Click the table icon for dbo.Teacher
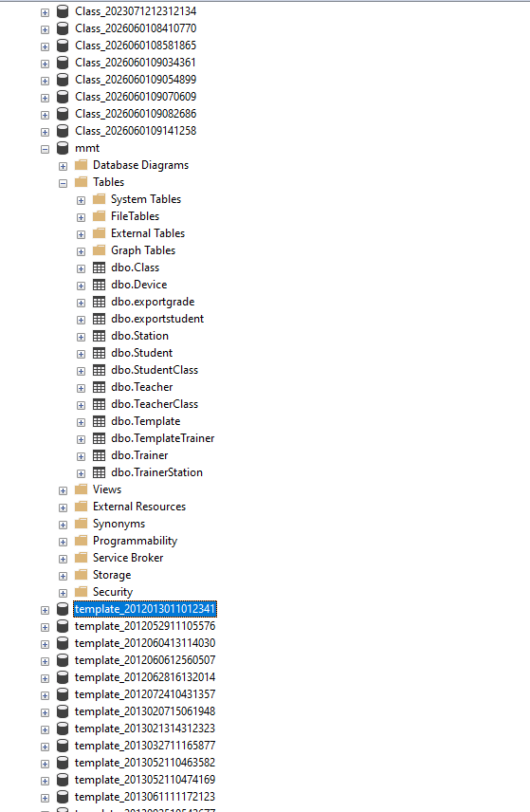The image size is (530, 812). pos(99,387)
